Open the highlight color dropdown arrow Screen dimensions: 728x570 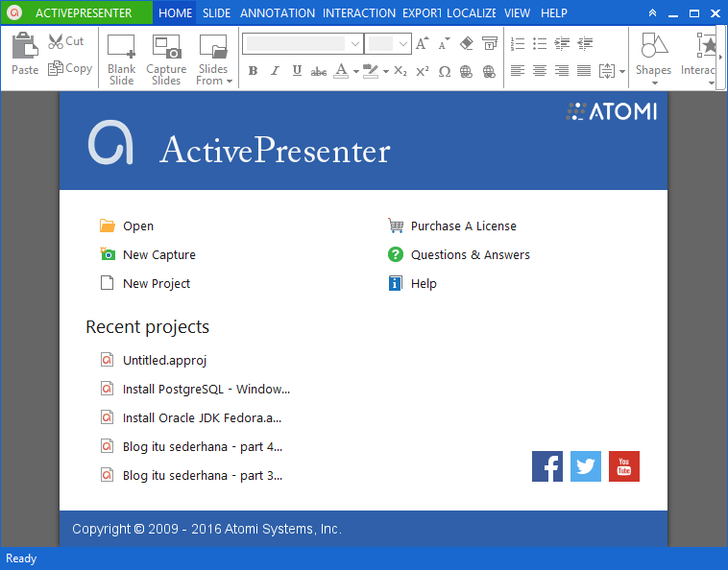coord(386,71)
